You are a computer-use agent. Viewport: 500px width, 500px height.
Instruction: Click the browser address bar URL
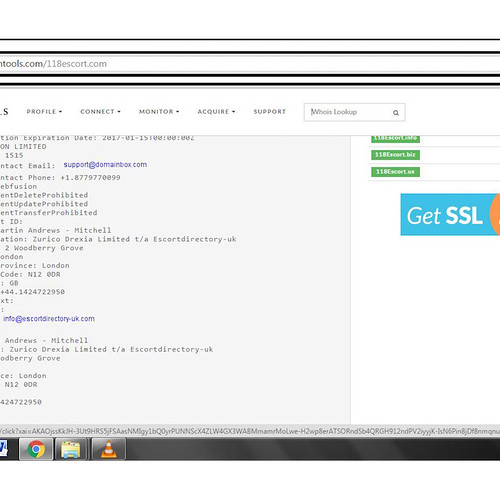(53, 64)
